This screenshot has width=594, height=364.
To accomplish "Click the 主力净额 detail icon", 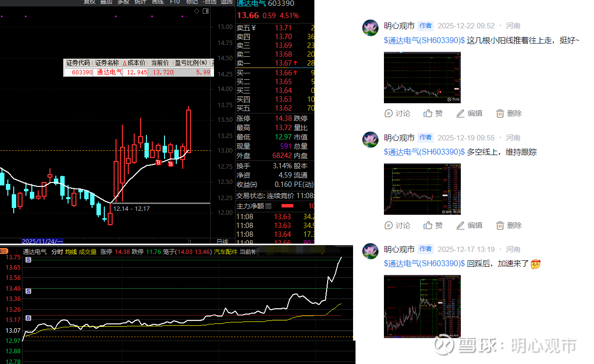I will pyautogui.click(x=269, y=206).
